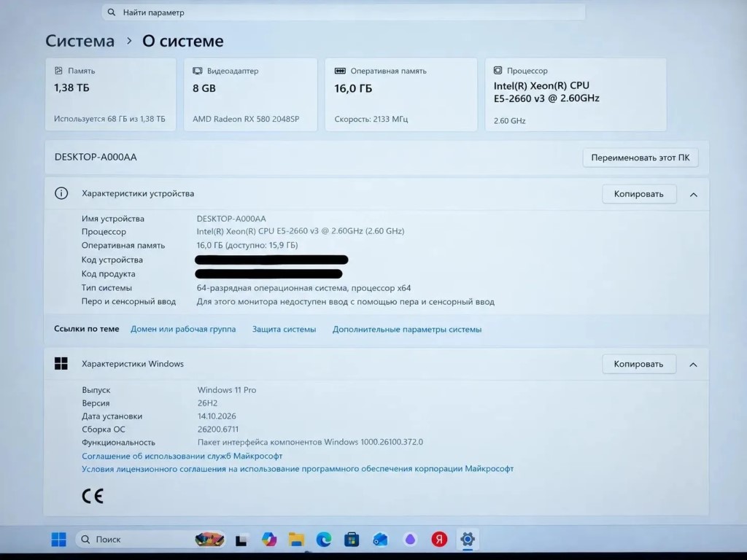Select the install date 14.10.2026
This screenshot has width=747, height=560.
(217, 416)
